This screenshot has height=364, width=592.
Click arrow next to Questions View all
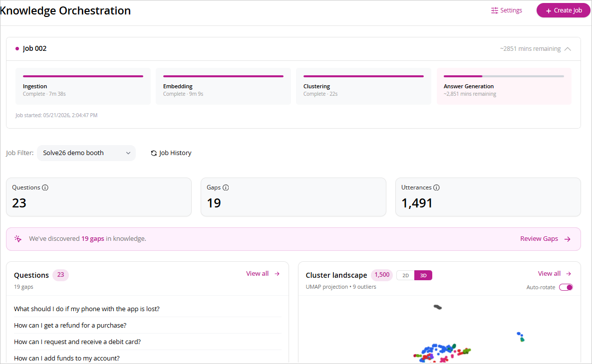tap(277, 274)
